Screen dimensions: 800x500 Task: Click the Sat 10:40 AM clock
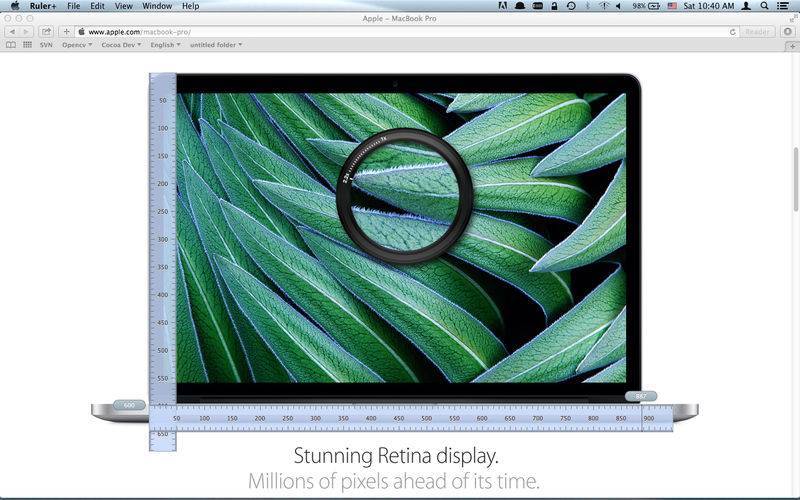(x=709, y=6)
